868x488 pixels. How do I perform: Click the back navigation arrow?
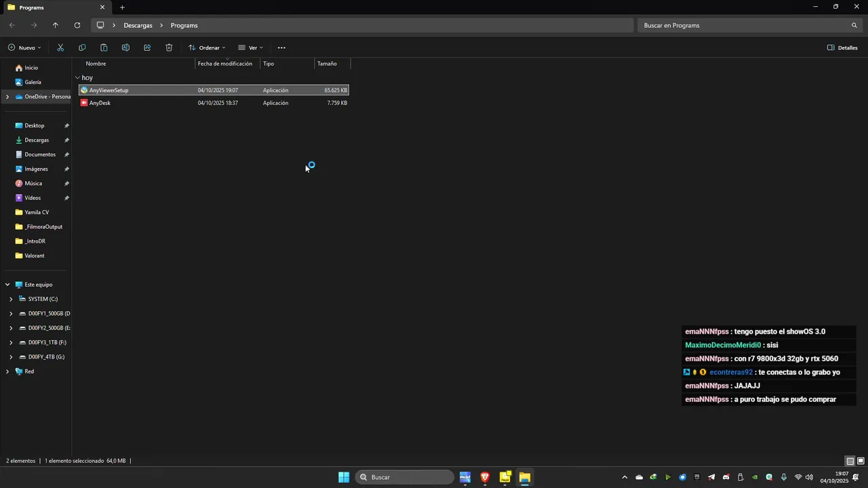(x=12, y=25)
